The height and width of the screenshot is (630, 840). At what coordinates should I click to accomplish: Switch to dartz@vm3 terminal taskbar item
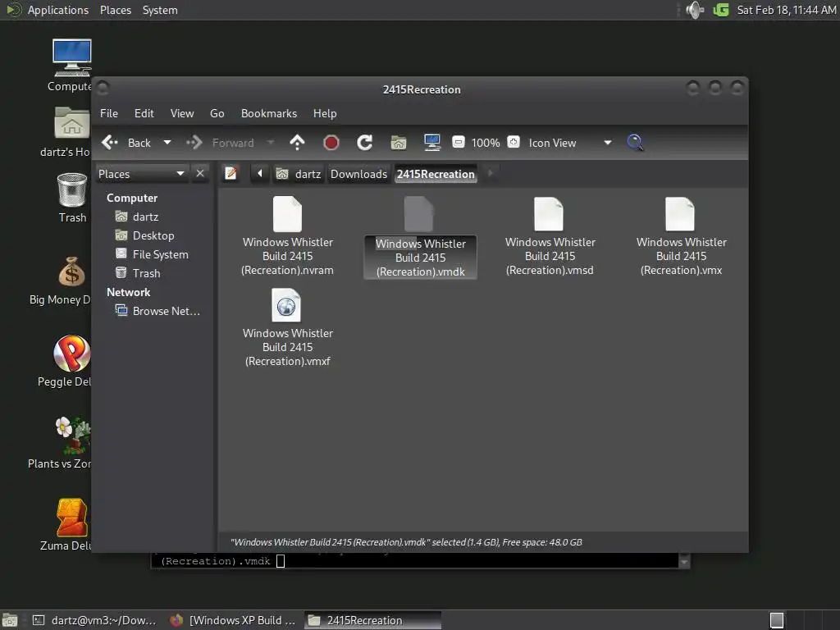pyautogui.click(x=94, y=620)
